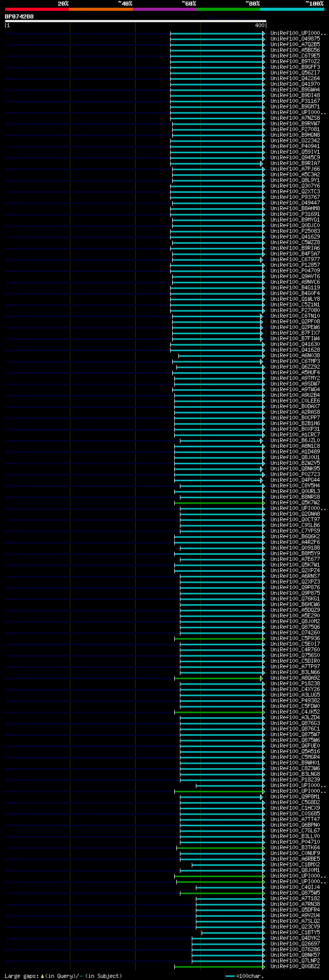The width and height of the screenshot is (329, 980).
Task: Select the UniRef100_P02723 label
Action: (x=295, y=474)
